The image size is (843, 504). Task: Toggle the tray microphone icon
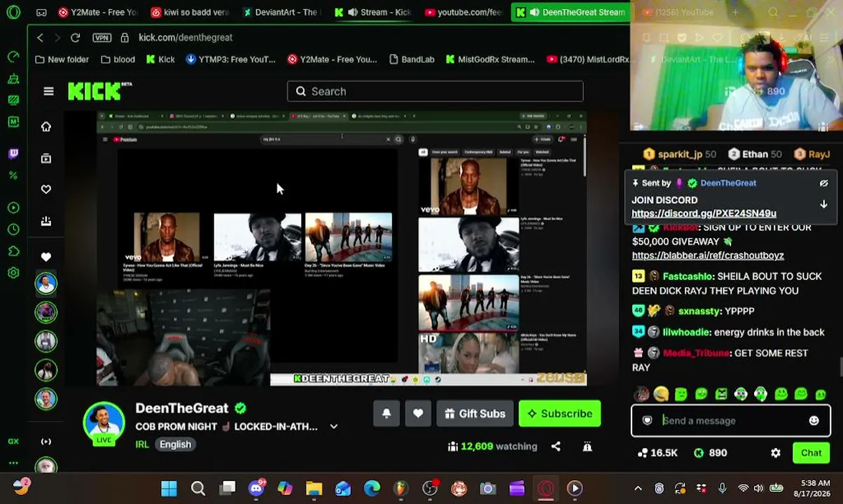point(722,489)
